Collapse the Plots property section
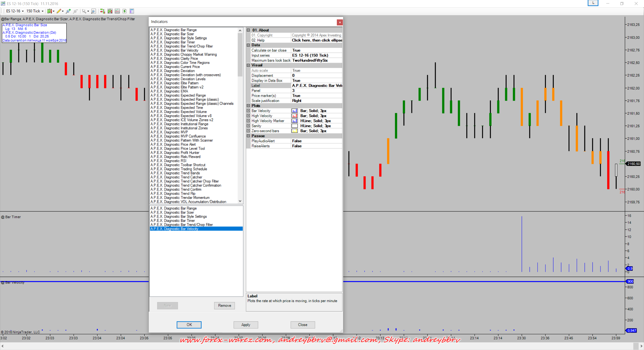644x350 pixels. [x=248, y=106]
